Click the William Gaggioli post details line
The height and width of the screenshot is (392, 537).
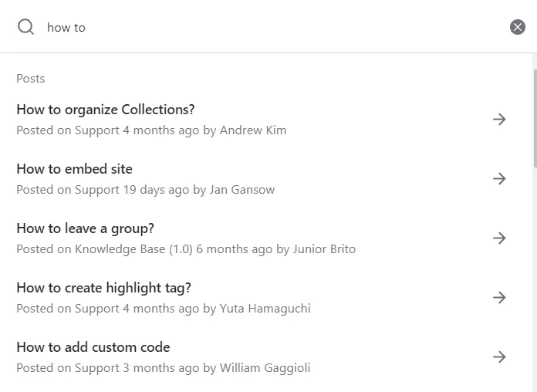coord(164,368)
